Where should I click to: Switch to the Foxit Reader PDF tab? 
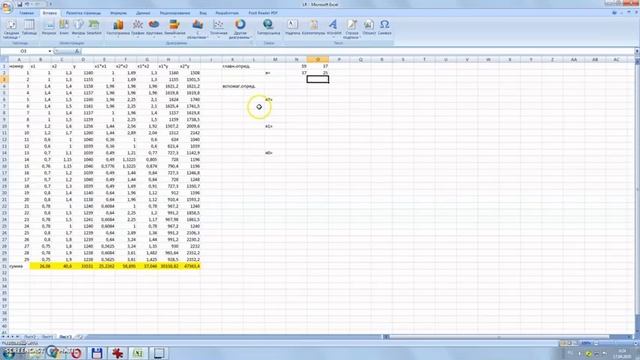[263, 13]
